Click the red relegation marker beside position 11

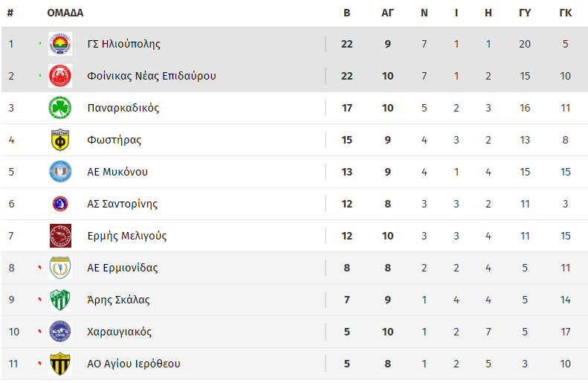[40, 363]
